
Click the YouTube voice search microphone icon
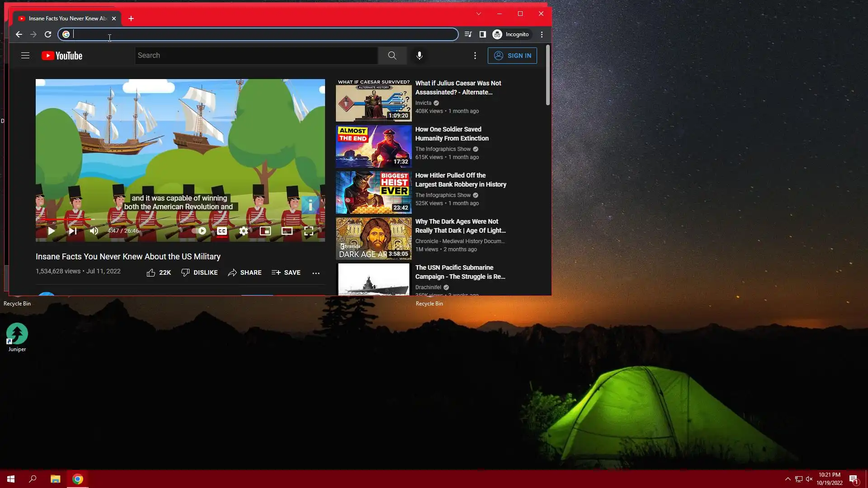[x=419, y=56]
